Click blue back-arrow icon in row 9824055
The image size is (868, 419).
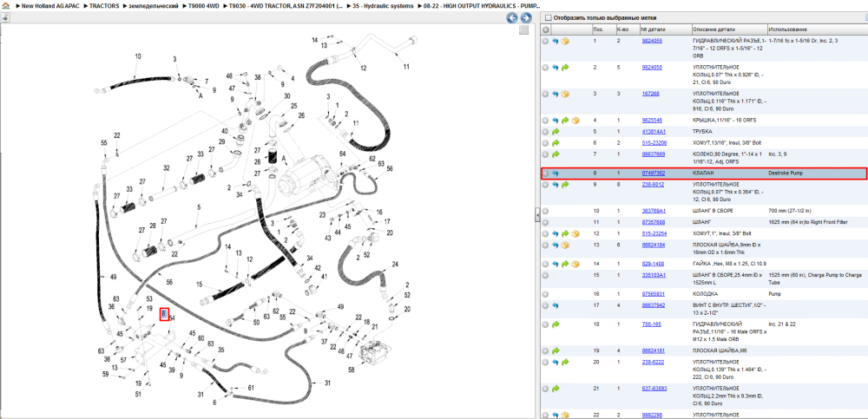(x=556, y=41)
